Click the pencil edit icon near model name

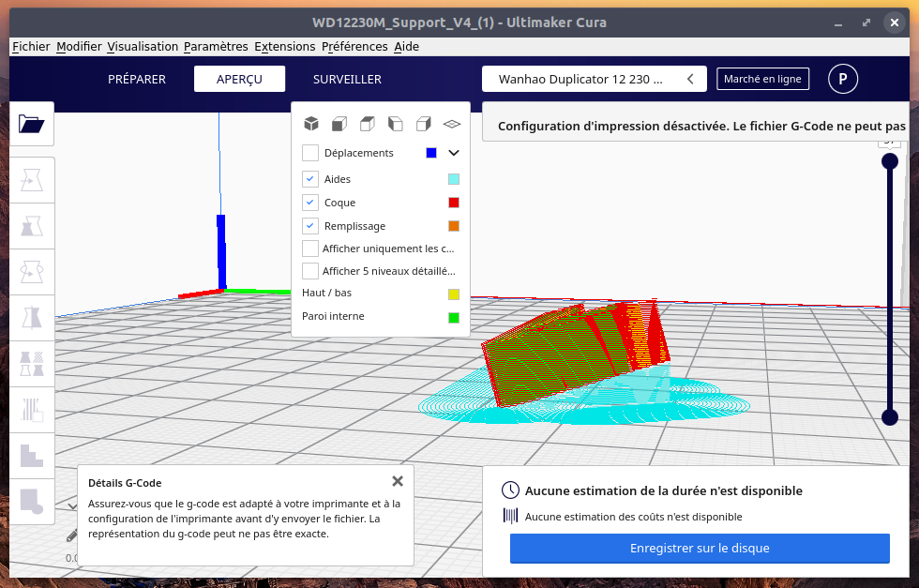point(71,535)
